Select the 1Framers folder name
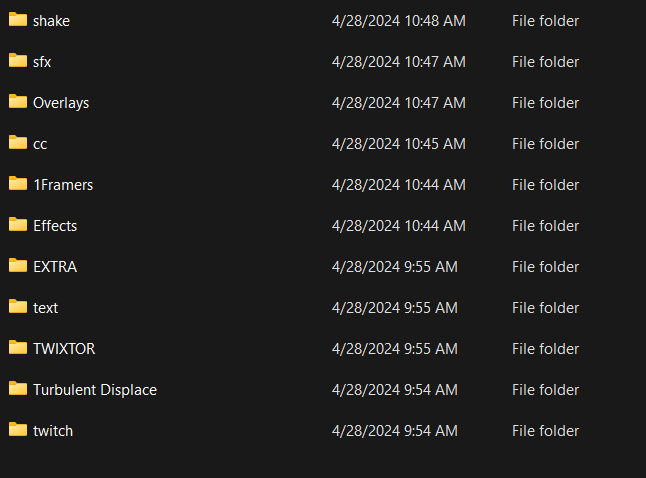 pos(63,185)
